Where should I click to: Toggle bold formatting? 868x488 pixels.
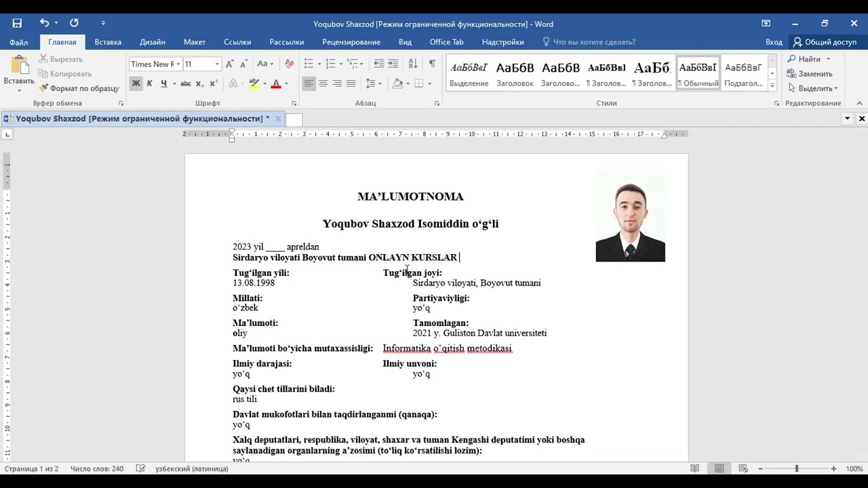(136, 83)
